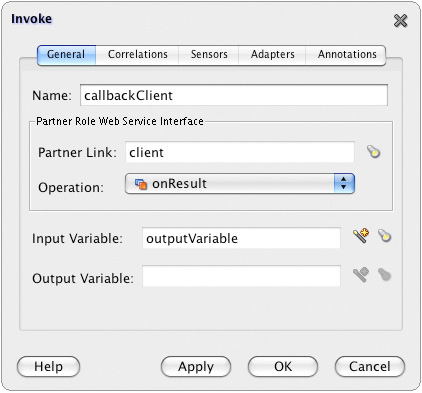
Task: Click the Apply button
Action: (196, 367)
